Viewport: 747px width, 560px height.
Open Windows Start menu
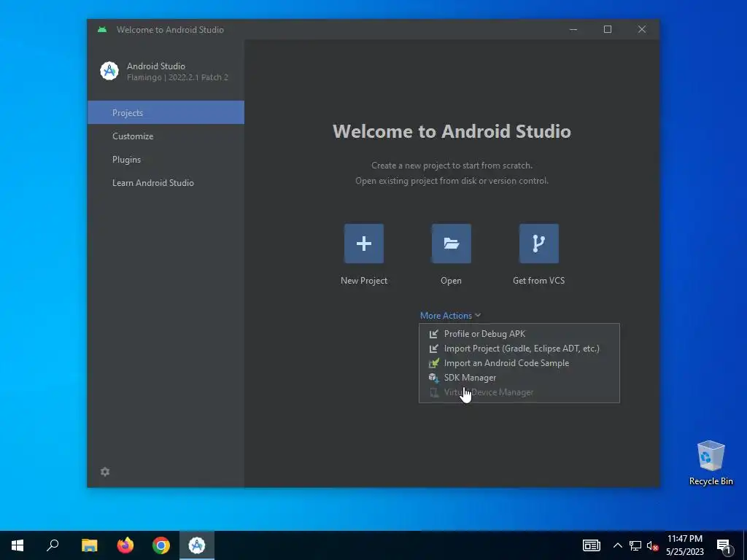18,545
